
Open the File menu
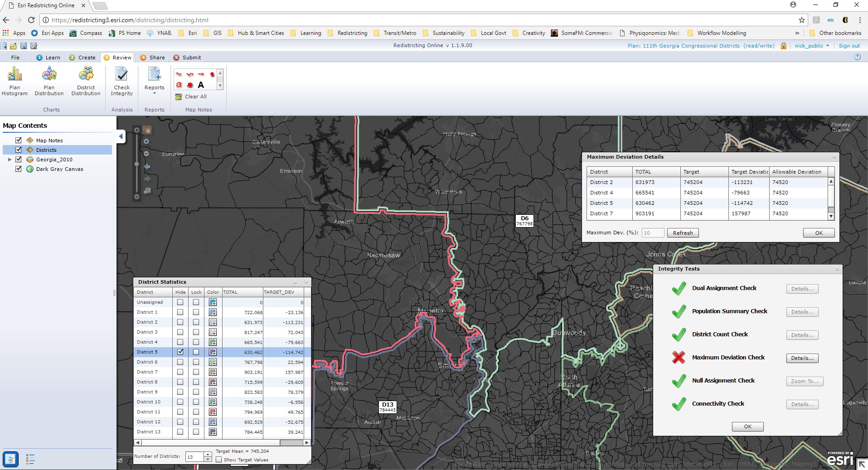point(15,58)
